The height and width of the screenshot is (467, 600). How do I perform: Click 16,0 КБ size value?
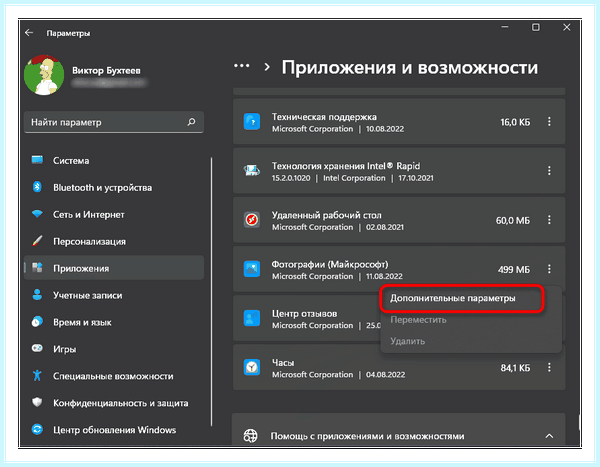tap(515, 122)
